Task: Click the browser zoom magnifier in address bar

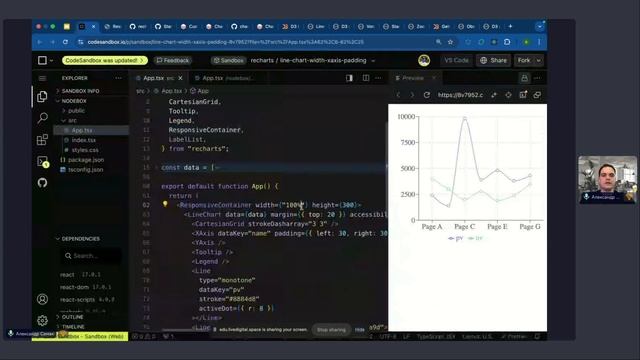Action: 438,42
